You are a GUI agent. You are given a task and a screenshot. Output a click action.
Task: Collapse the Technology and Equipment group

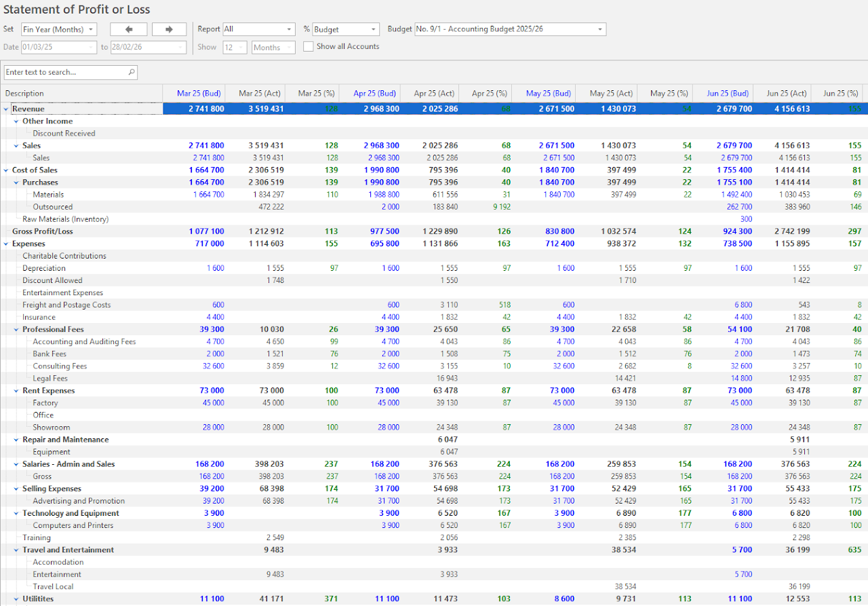(x=16, y=513)
